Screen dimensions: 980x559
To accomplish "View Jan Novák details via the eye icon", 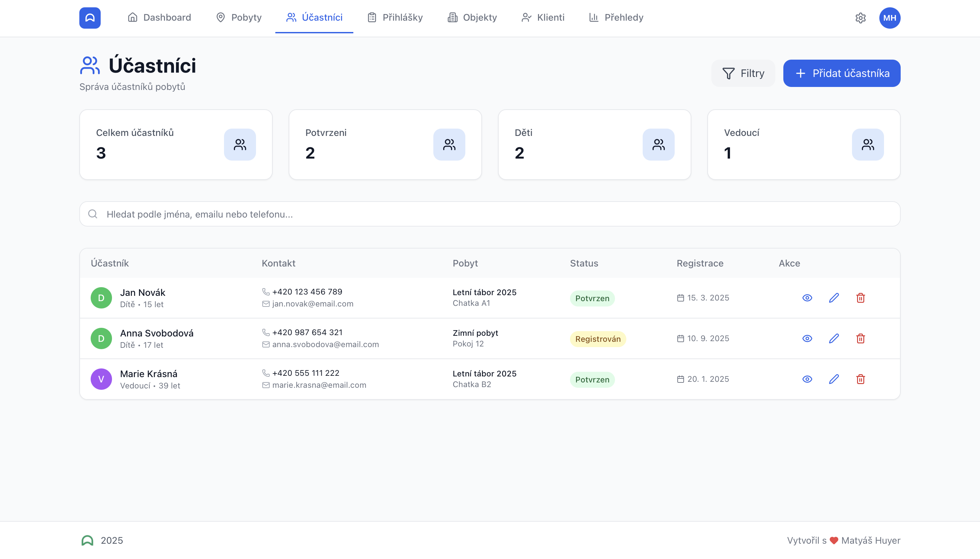I will pyautogui.click(x=807, y=297).
